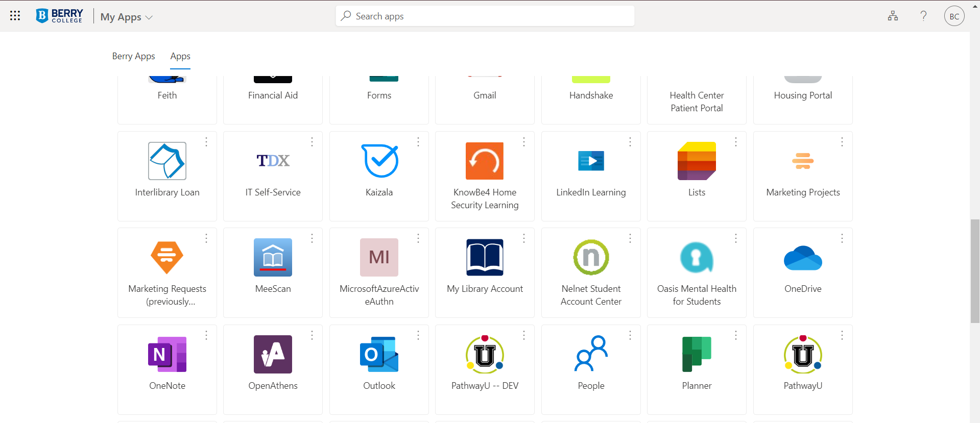Open more options for MeeScan
Viewport: 980px width, 423px height.
coord(312,238)
